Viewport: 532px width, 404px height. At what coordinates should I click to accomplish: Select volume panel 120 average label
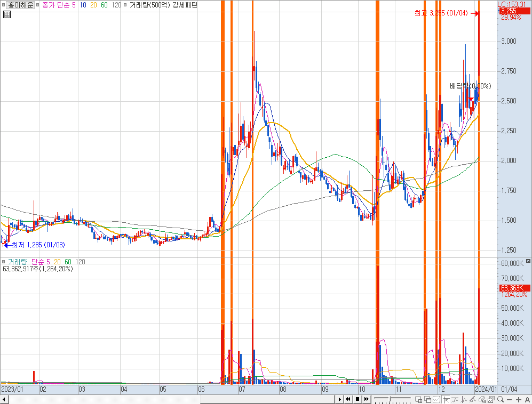(80, 262)
